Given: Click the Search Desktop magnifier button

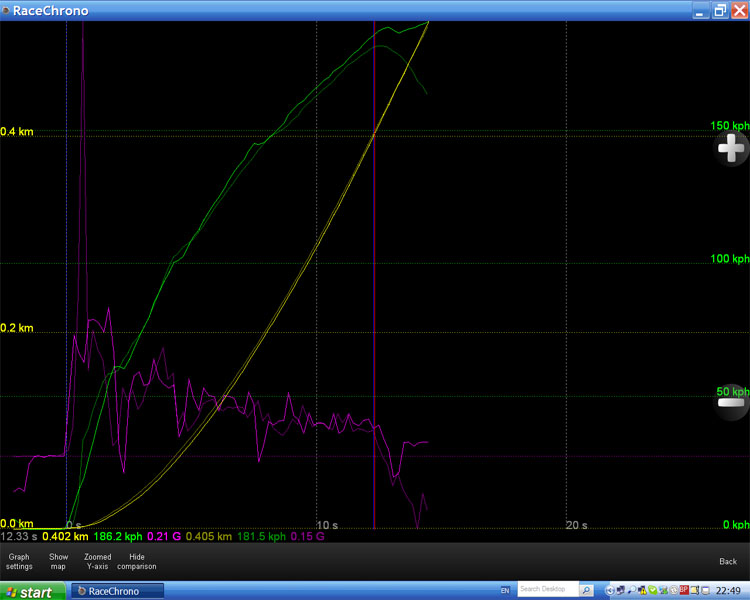Looking at the screenshot, I should pyautogui.click(x=586, y=590).
